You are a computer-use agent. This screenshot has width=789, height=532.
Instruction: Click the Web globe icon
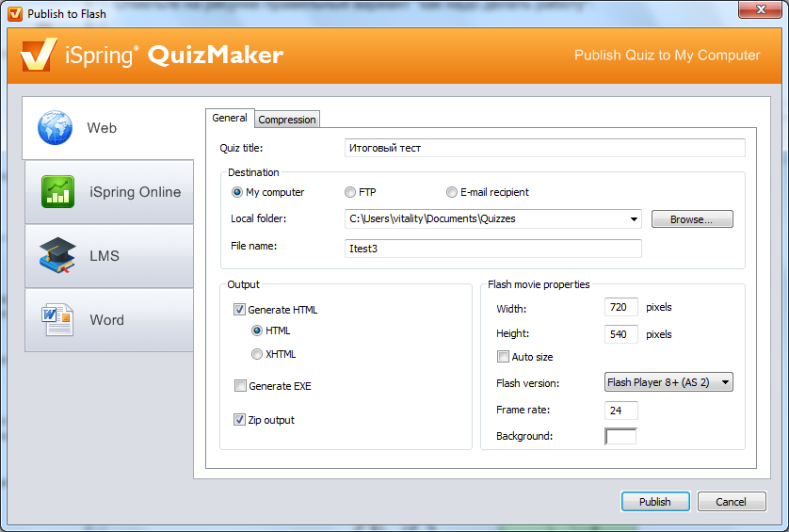(x=55, y=128)
